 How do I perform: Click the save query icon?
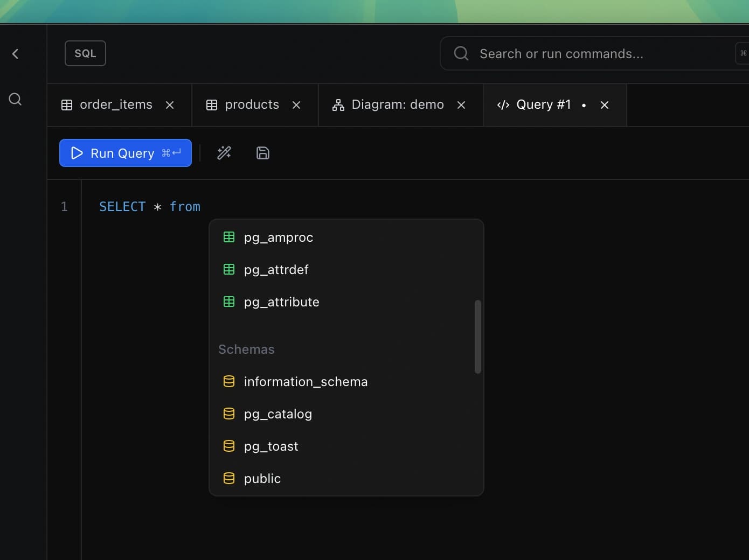pyautogui.click(x=263, y=153)
